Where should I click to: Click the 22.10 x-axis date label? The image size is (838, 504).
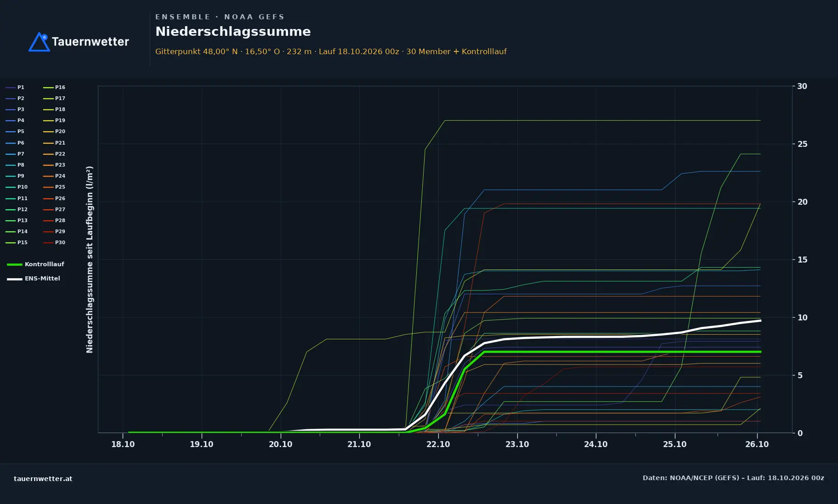coord(438,444)
